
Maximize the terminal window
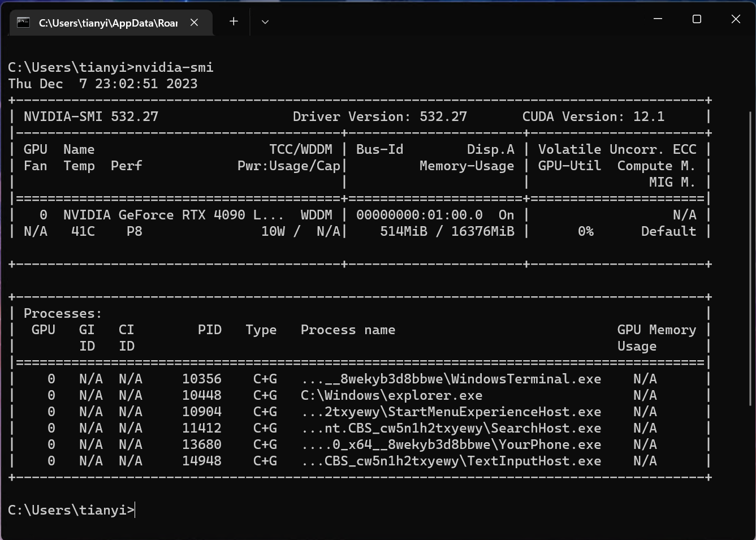[x=697, y=19]
